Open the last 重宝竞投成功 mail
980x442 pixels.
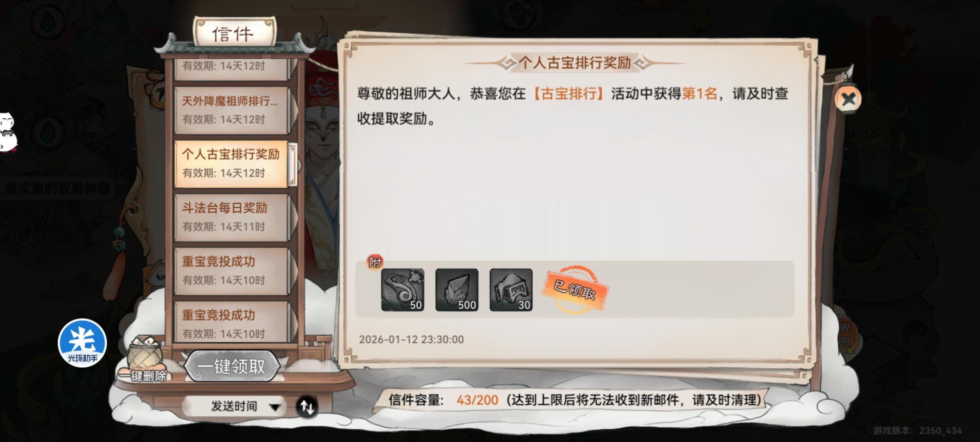(x=233, y=322)
